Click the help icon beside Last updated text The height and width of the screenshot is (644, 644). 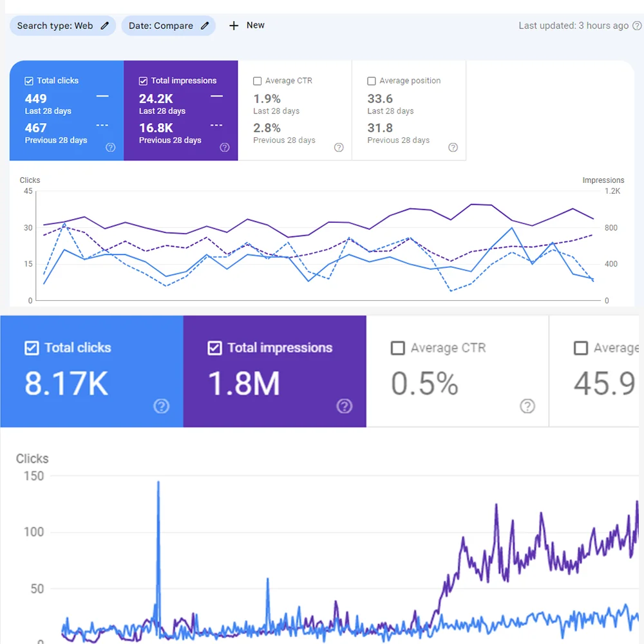pos(637,26)
